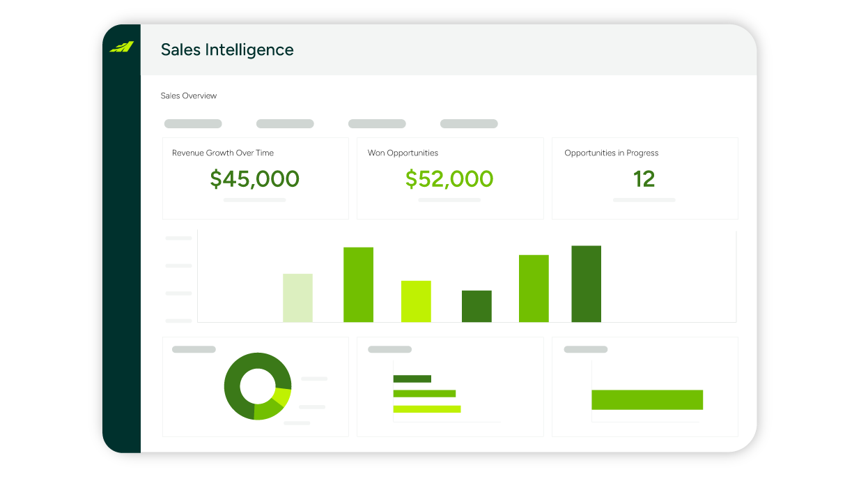
Task: Click the tallest dark green bar on the right
Action: coord(586,284)
